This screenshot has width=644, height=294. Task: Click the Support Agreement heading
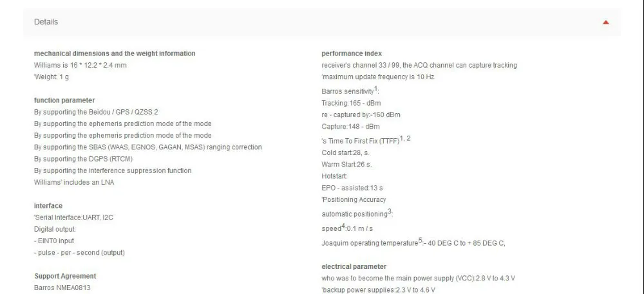click(65, 276)
